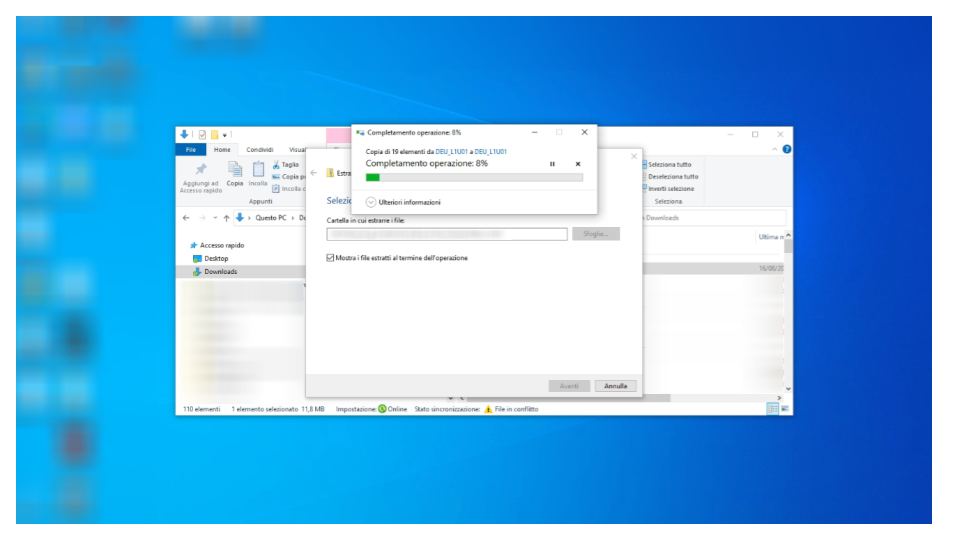The width and height of the screenshot is (960, 540).
Task: Click the copy dialog title bar icon
Action: [360, 133]
